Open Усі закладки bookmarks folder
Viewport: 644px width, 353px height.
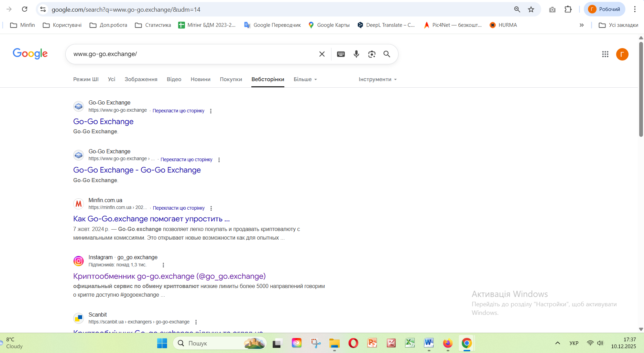tap(618, 25)
